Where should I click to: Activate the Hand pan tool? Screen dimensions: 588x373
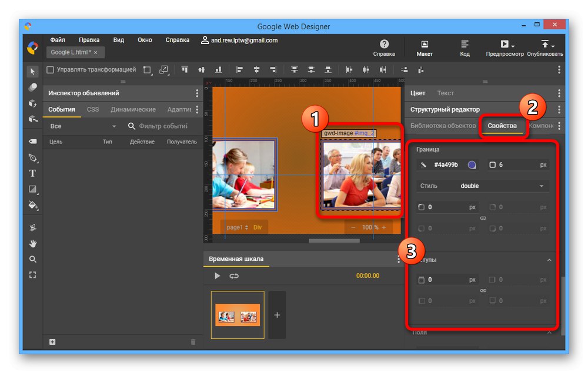[33, 243]
